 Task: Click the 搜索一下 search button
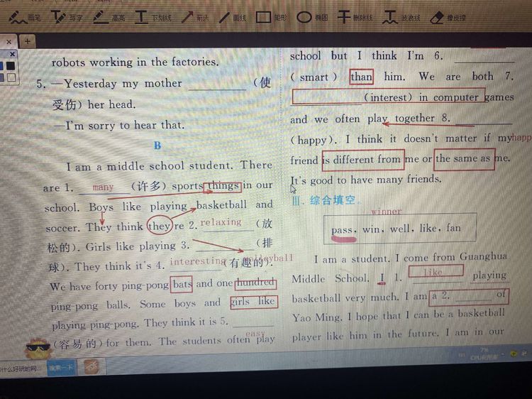(61, 367)
